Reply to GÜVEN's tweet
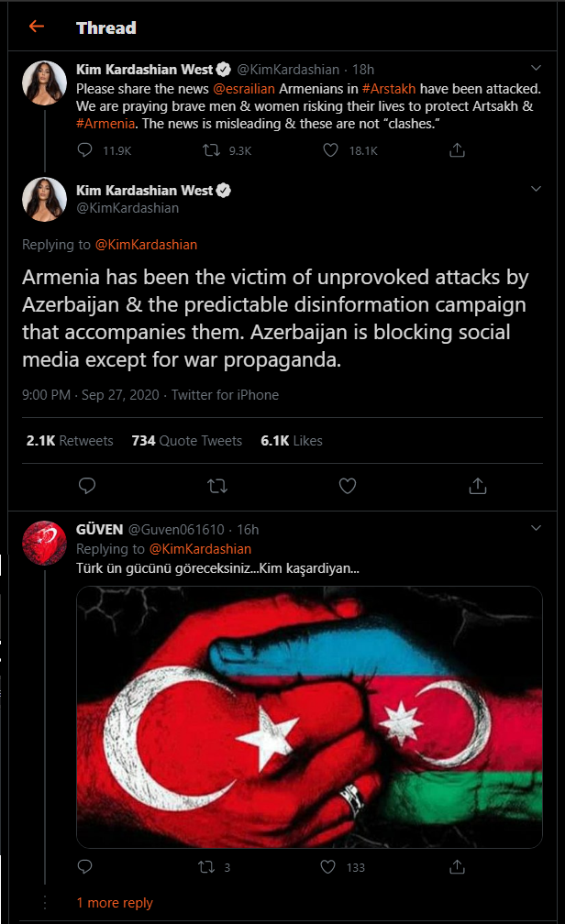Image resolution: width=565 pixels, height=924 pixels. point(85,866)
